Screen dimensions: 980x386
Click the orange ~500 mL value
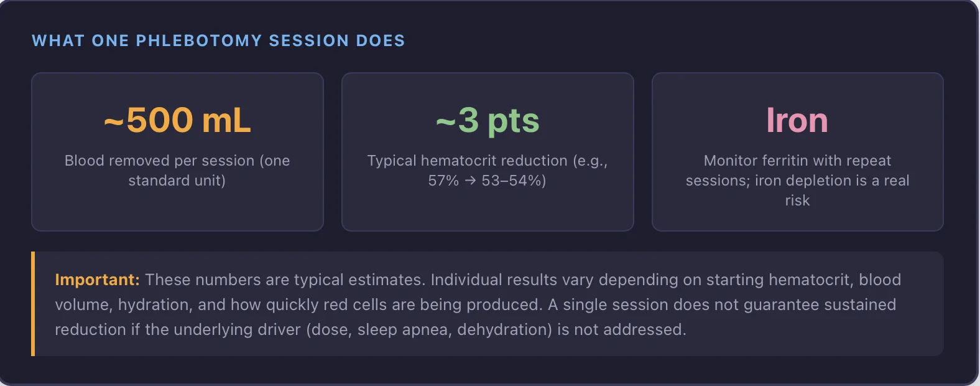click(x=177, y=120)
